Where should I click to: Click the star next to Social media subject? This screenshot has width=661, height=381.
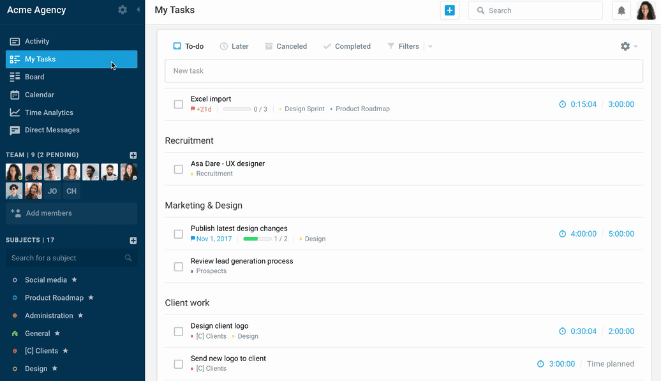74,279
